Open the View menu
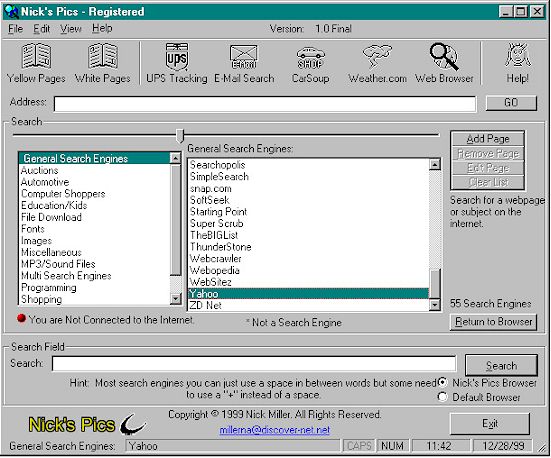551x458 pixels. pos(71,28)
